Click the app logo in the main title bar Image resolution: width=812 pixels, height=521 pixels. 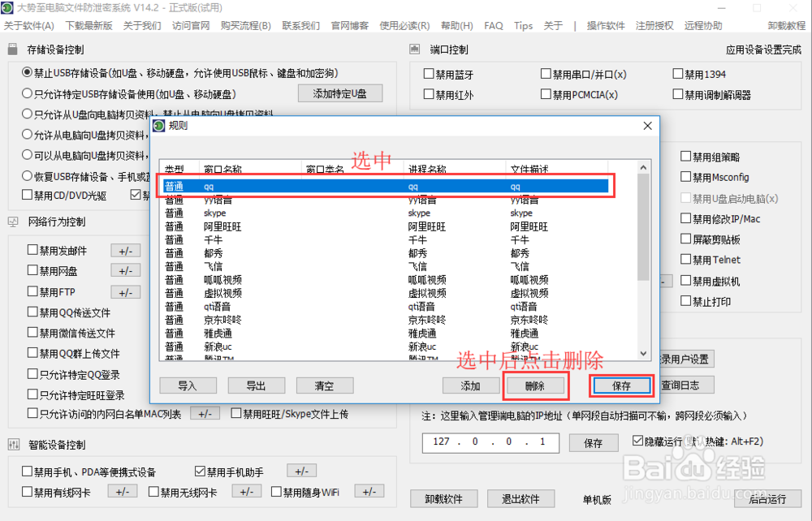tap(8, 7)
